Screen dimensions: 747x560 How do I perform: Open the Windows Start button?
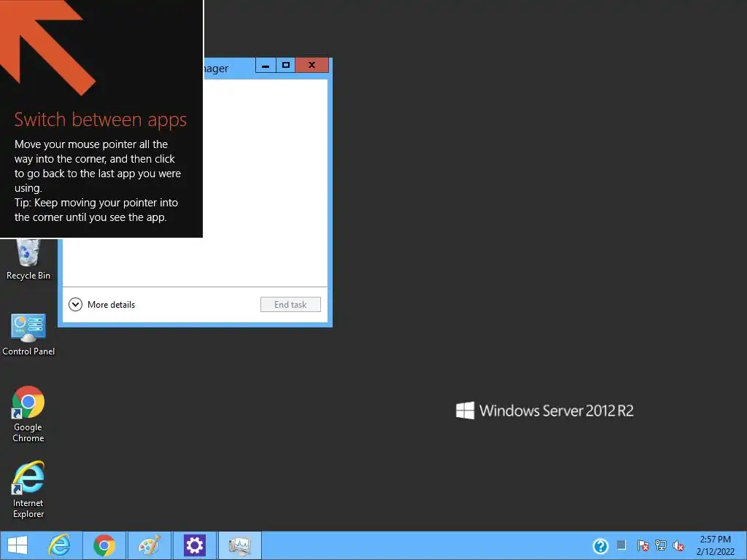click(18, 545)
